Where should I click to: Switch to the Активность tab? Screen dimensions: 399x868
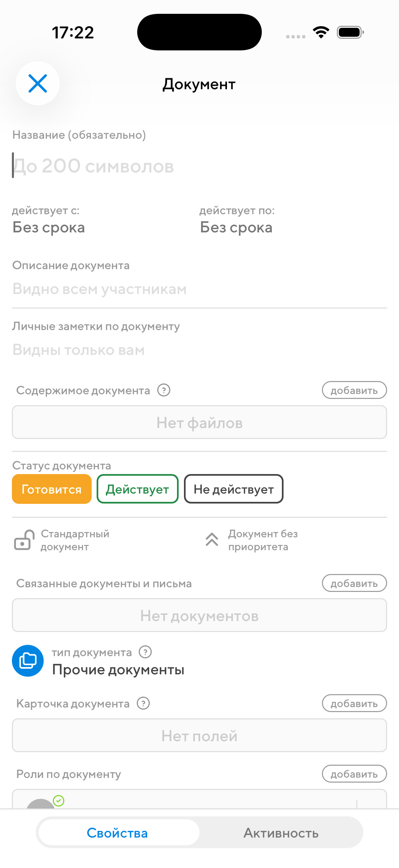(281, 833)
